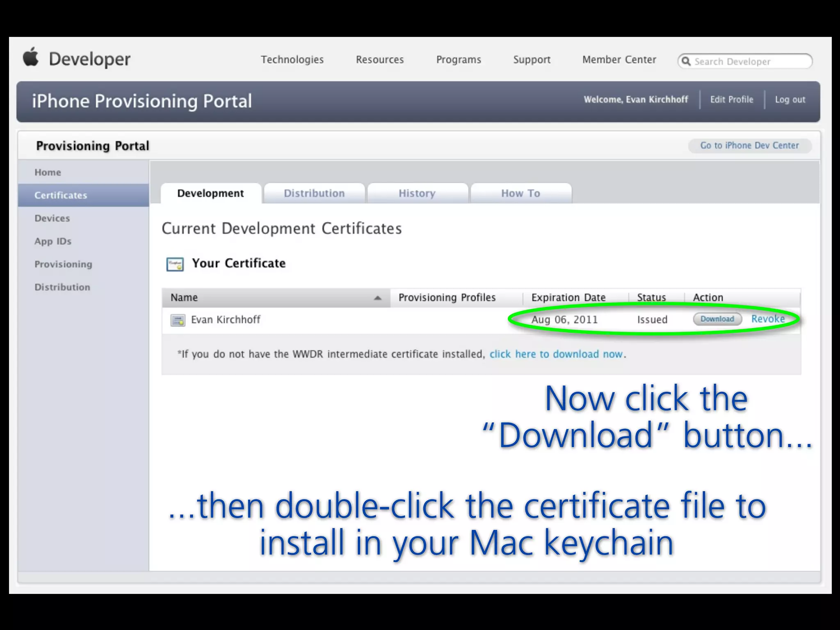Select Certificates in the sidebar
Viewport: 840px width, 630px height.
click(x=83, y=195)
